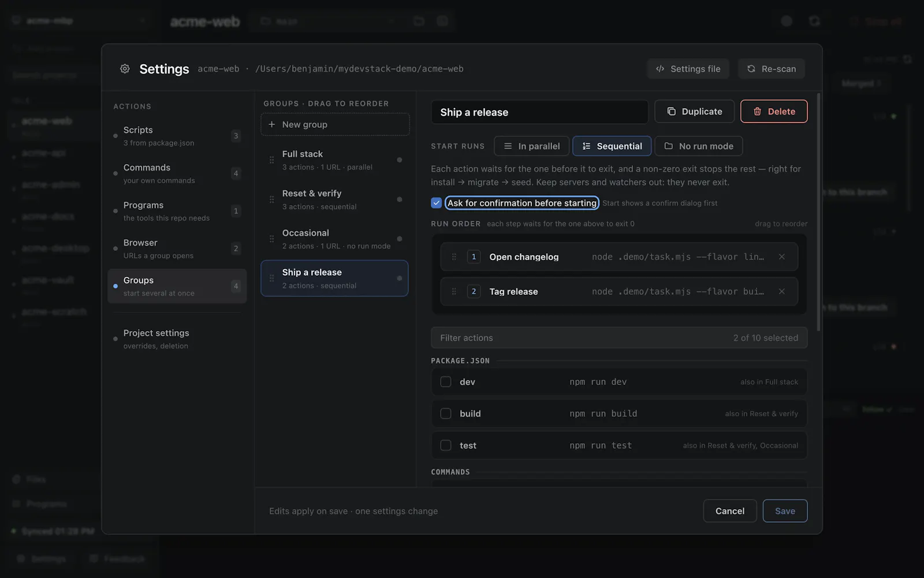Click the Tag release step label

513,291
